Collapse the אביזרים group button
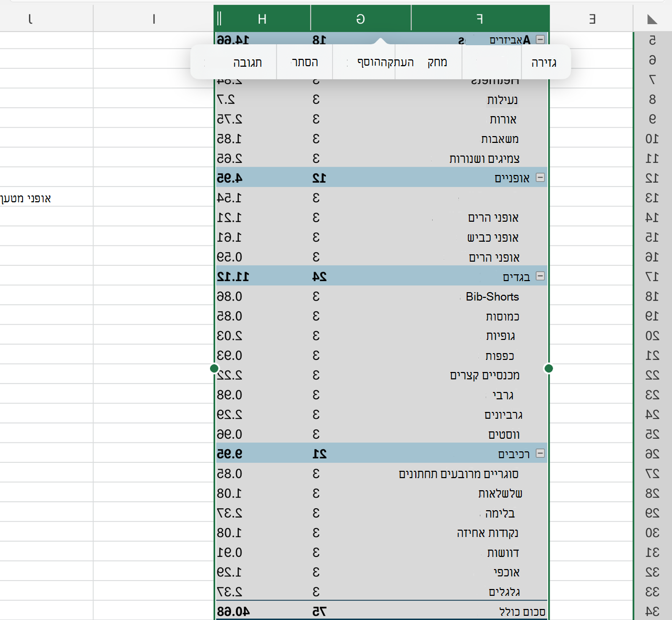 click(x=540, y=39)
